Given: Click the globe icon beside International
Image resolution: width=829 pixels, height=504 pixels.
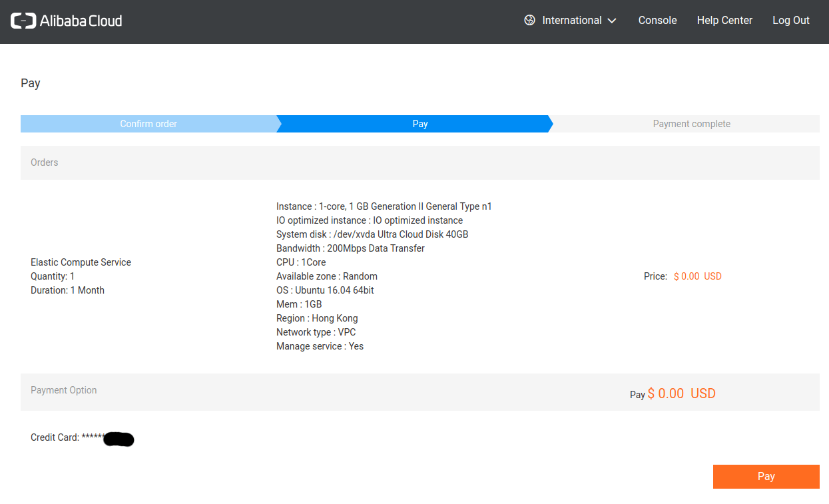Looking at the screenshot, I should click(x=530, y=21).
